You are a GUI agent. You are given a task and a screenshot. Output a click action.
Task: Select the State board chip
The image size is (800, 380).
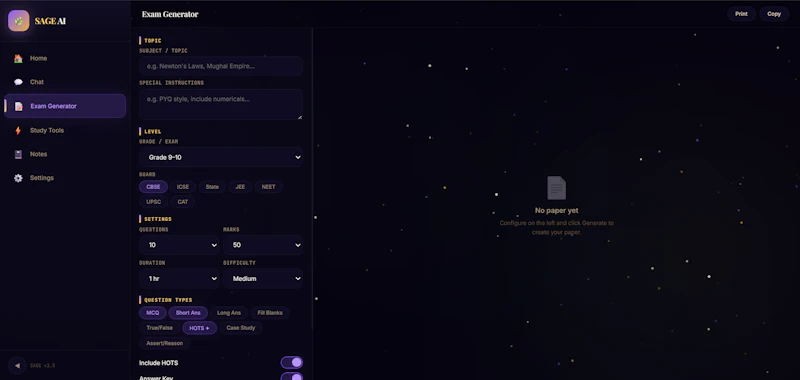point(212,187)
